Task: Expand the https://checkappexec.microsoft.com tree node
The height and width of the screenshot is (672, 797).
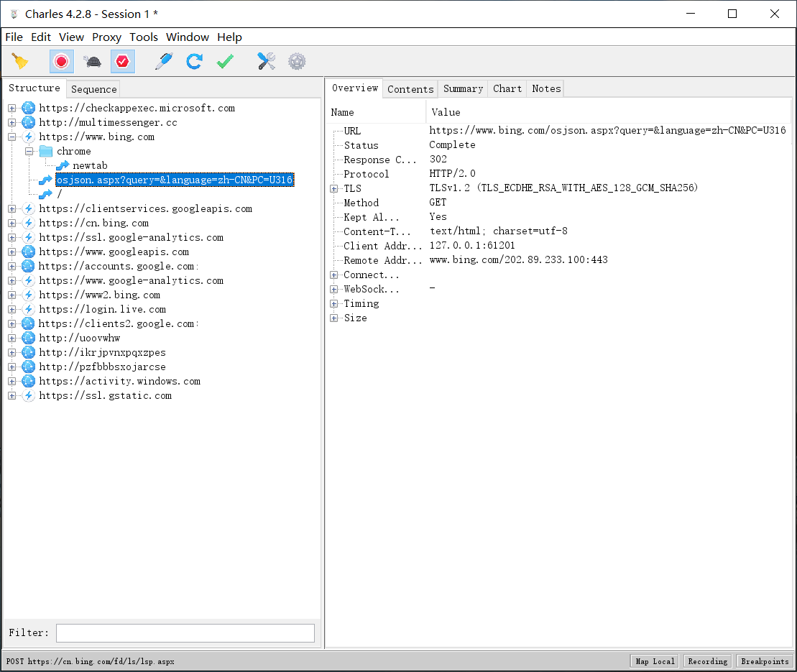Action: click(x=12, y=108)
